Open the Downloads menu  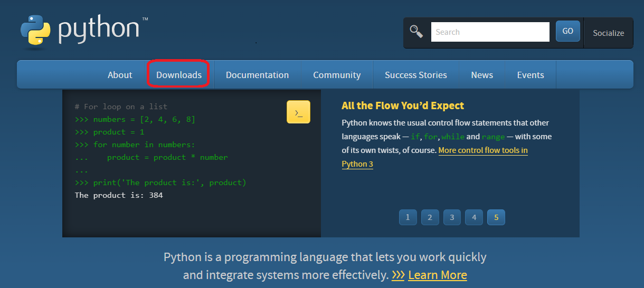click(x=179, y=75)
